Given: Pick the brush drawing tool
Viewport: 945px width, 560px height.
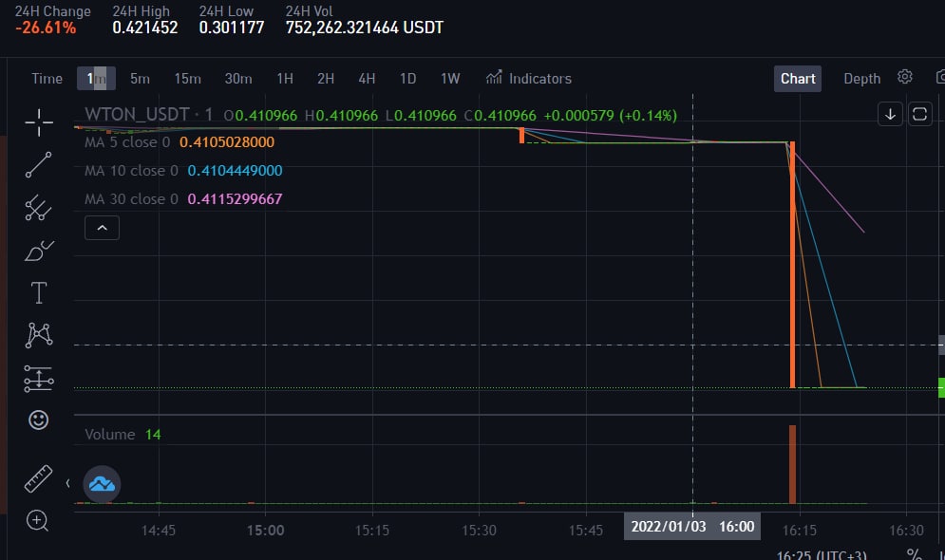Looking at the screenshot, I should click(39, 251).
